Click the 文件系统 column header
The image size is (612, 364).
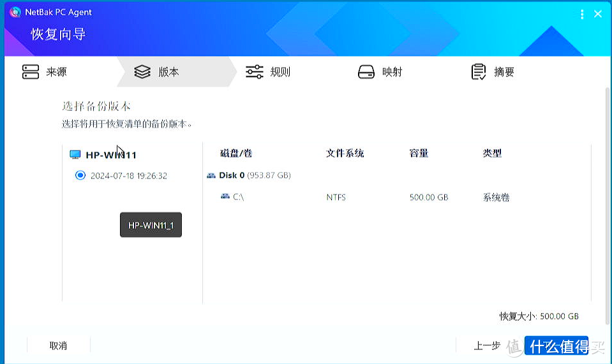pyautogui.click(x=345, y=153)
